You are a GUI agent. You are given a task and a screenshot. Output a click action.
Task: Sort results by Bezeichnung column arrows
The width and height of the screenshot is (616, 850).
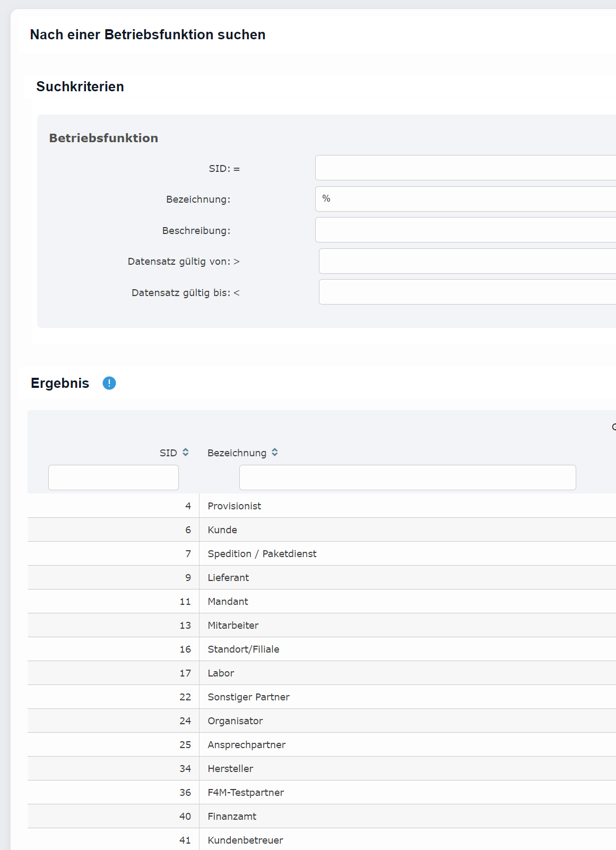tap(275, 453)
